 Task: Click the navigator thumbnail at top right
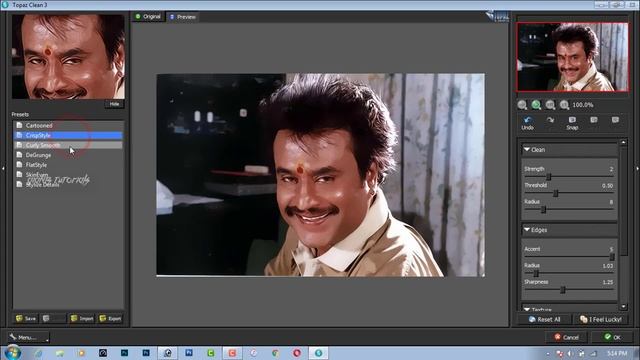[x=573, y=57]
